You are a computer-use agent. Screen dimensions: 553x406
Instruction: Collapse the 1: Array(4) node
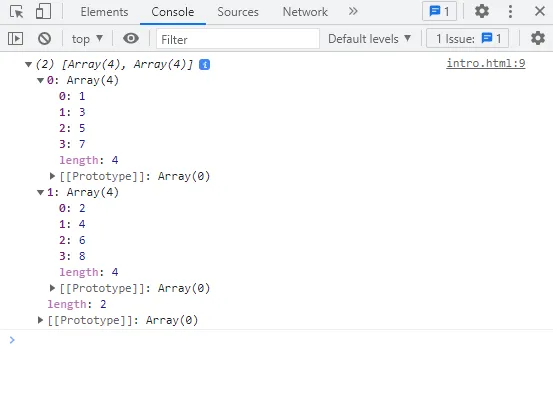click(x=41, y=192)
